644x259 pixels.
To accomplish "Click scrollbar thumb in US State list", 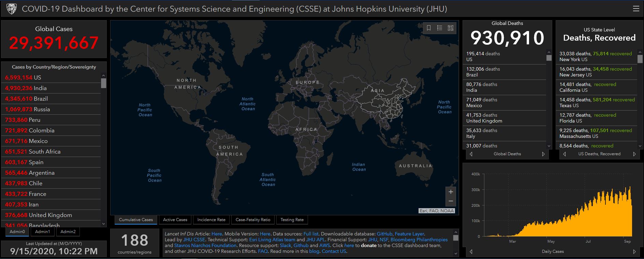I will (640, 59).
